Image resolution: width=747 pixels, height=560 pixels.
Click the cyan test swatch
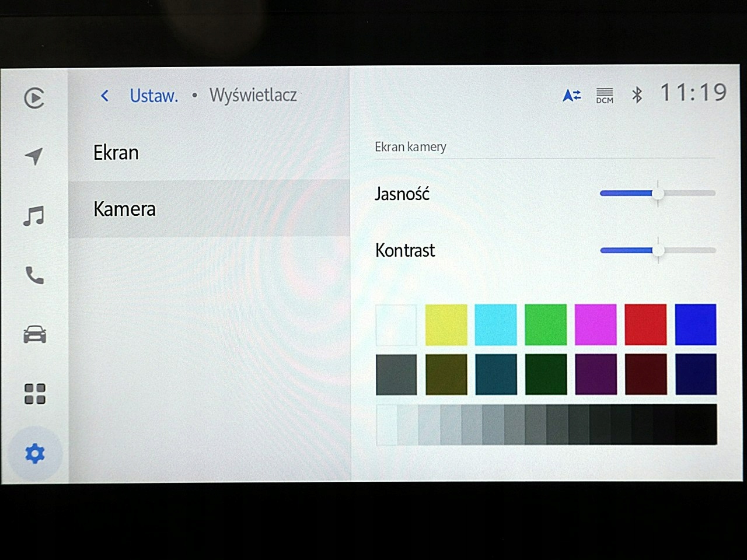495,324
